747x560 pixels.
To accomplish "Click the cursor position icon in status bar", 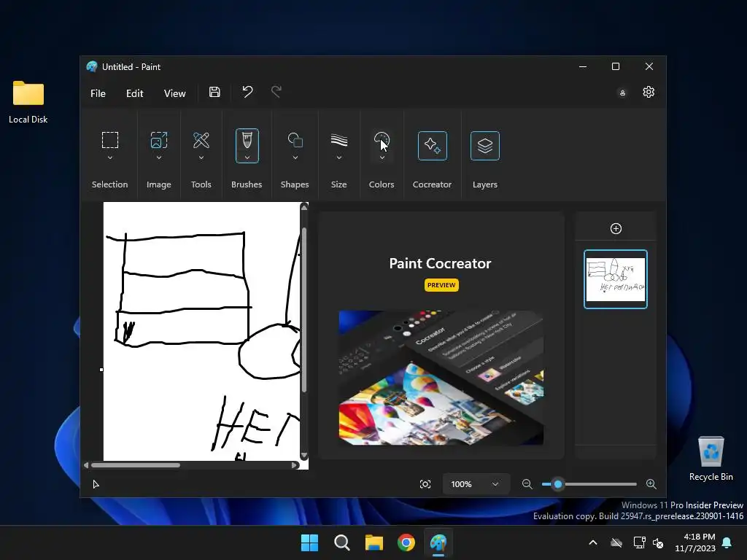I will point(96,484).
